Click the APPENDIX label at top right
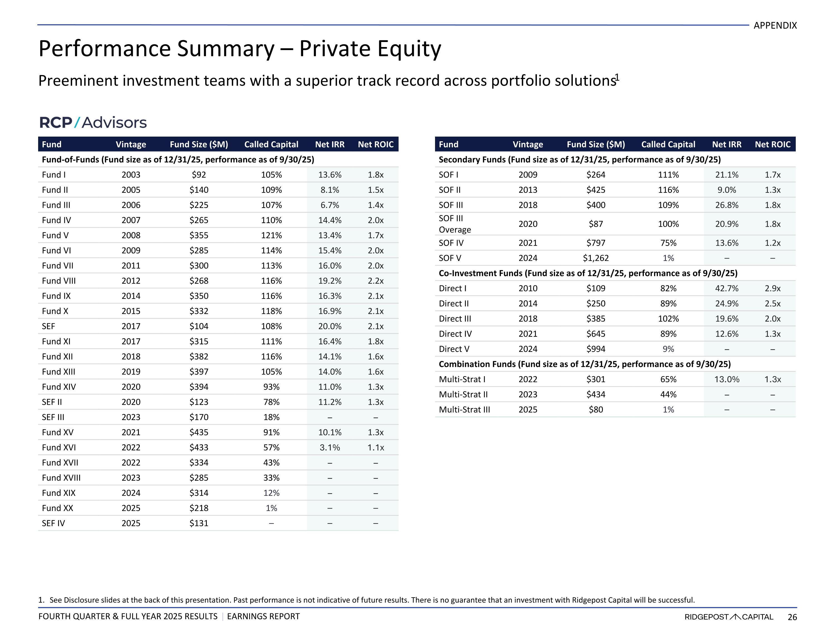Screen dimensions: 835x644 pos(775,26)
